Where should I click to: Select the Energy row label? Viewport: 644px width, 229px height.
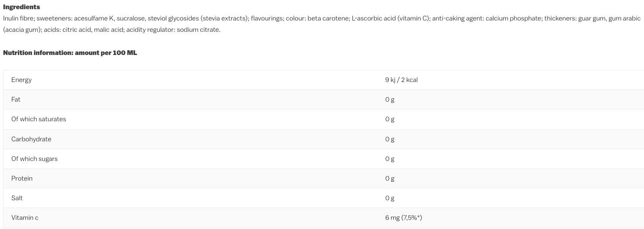coord(21,80)
